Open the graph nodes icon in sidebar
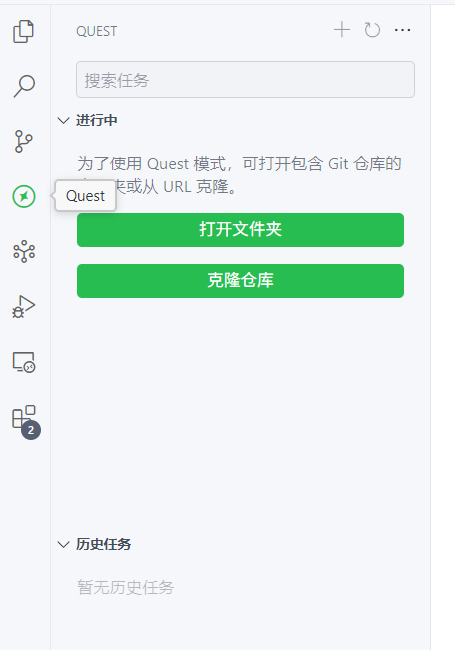The height and width of the screenshot is (650, 455). click(24, 251)
